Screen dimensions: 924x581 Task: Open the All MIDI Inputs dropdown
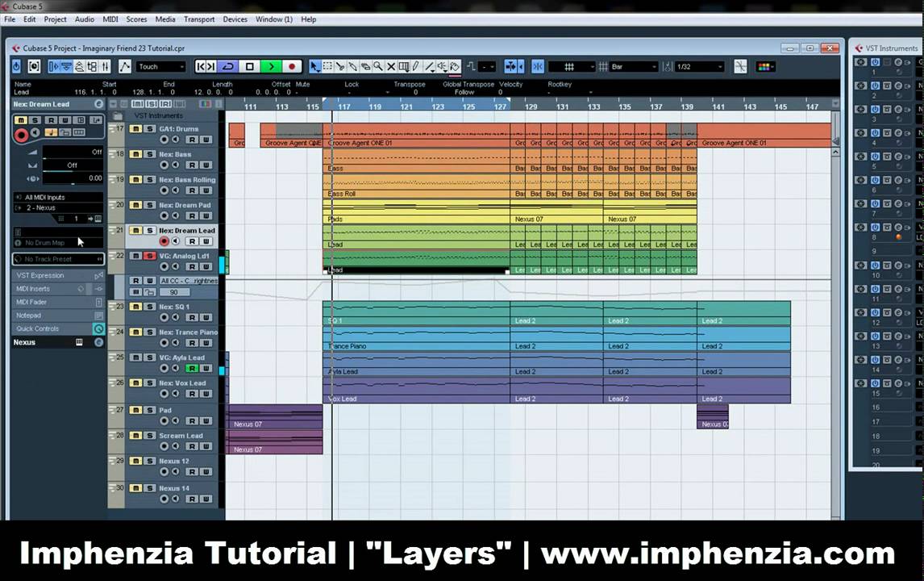coord(58,197)
